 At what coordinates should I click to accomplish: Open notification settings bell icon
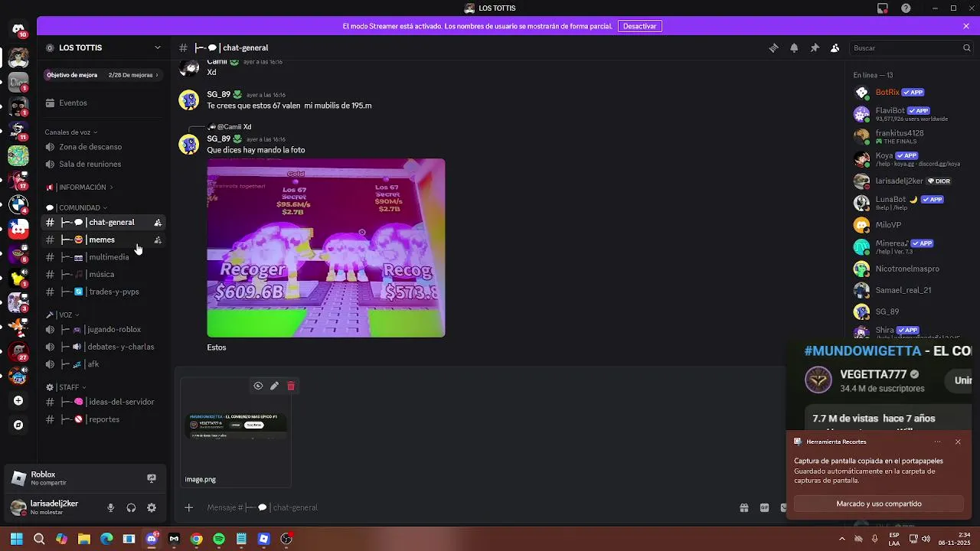click(794, 47)
